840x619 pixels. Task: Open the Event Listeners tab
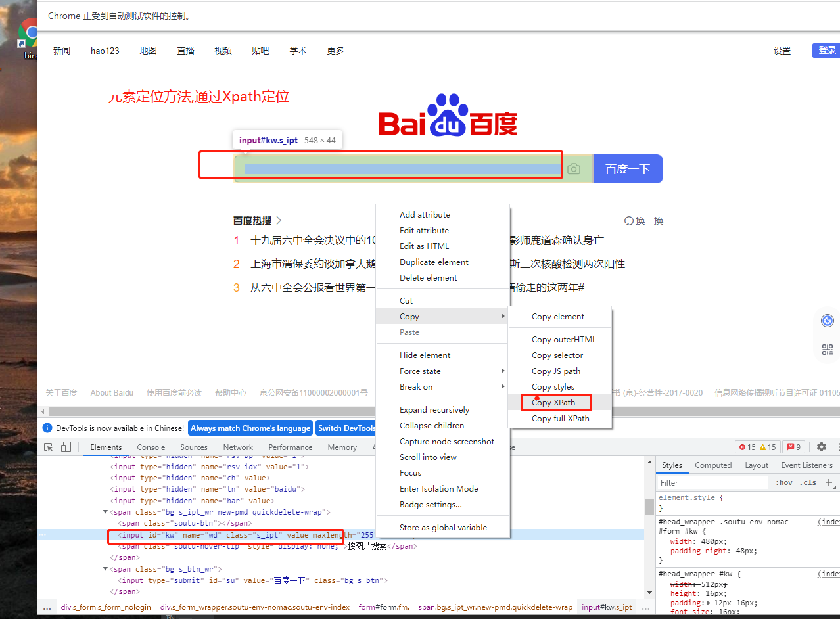point(806,465)
